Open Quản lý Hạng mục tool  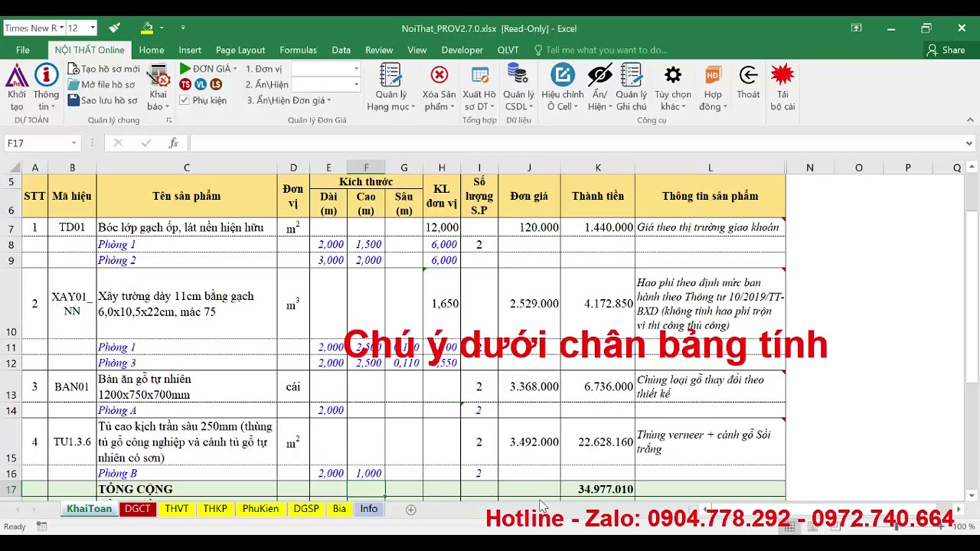pyautogui.click(x=391, y=88)
